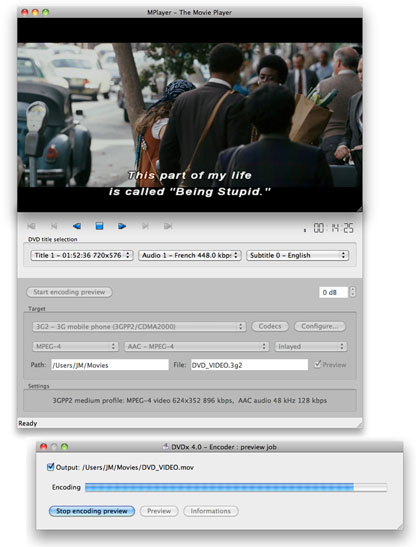Click the 3GPP2 medium profile settings text
416x547 pixels.
(x=190, y=400)
